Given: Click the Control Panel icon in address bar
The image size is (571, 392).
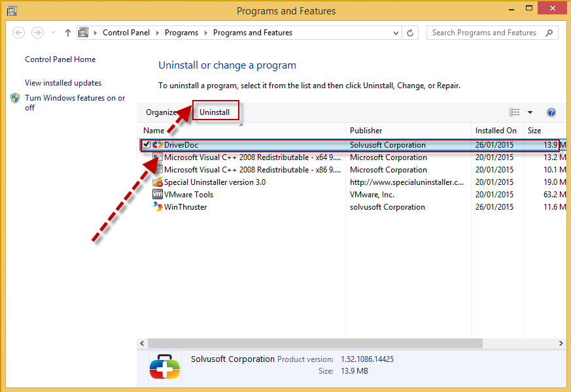Looking at the screenshot, I should click(83, 33).
